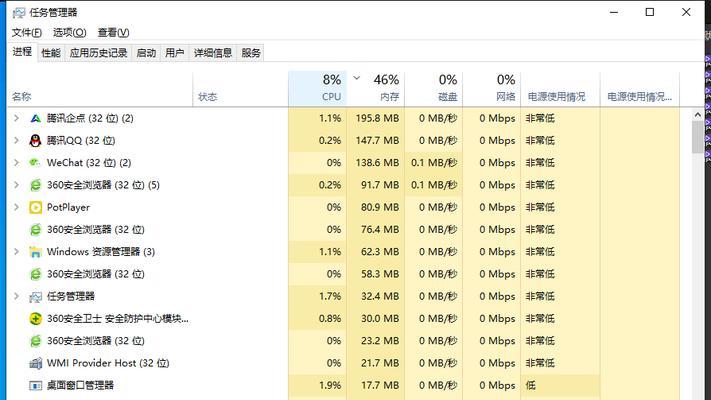This screenshot has width=711, height=400.
Task: Click the WeChat process icon
Action: pyautogui.click(x=35, y=163)
